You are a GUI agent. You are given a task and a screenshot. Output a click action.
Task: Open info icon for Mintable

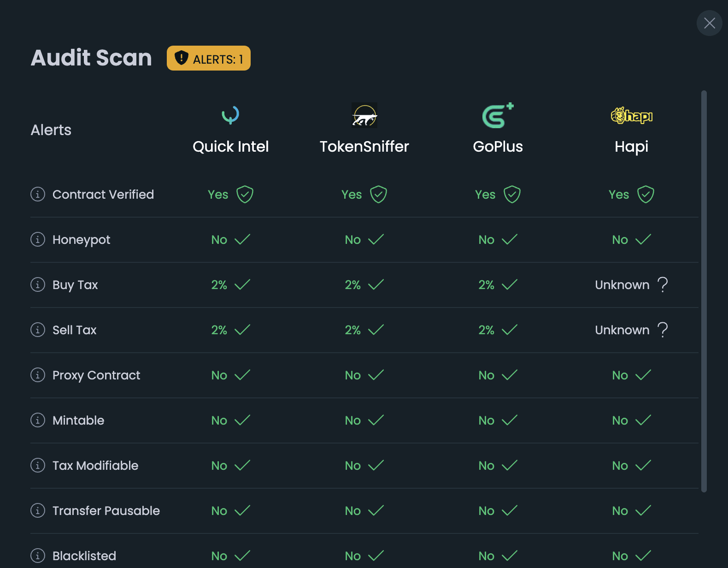pyautogui.click(x=38, y=420)
